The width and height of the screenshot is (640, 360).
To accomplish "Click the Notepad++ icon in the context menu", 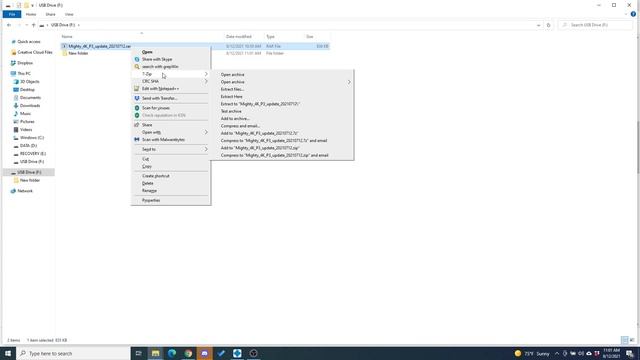I will tap(137, 89).
